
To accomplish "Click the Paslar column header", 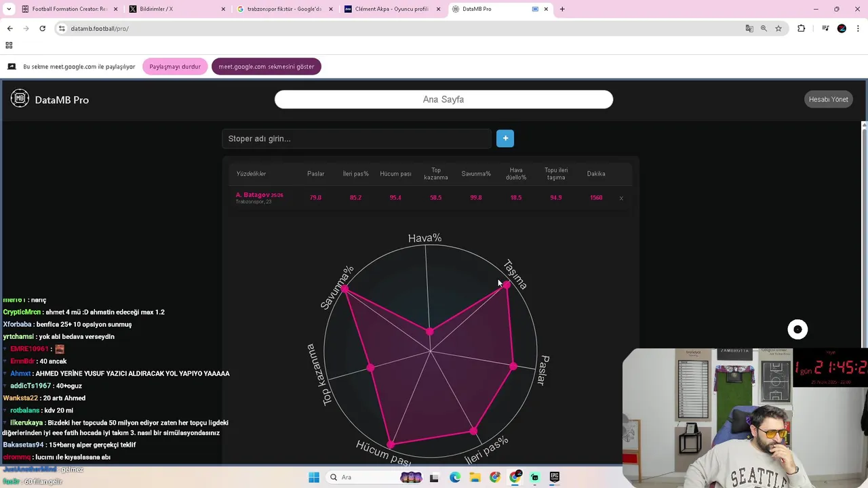I will coord(315,174).
